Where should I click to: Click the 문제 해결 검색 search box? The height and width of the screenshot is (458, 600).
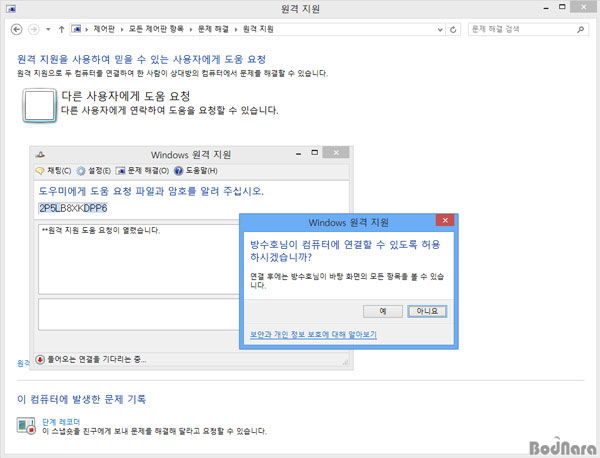(x=520, y=28)
